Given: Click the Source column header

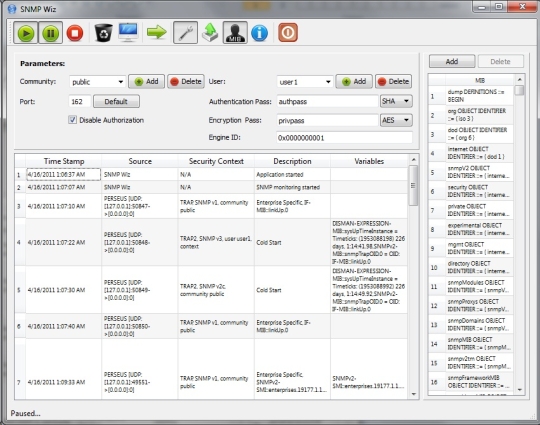Looking at the screenshot, I should [140, 161].
